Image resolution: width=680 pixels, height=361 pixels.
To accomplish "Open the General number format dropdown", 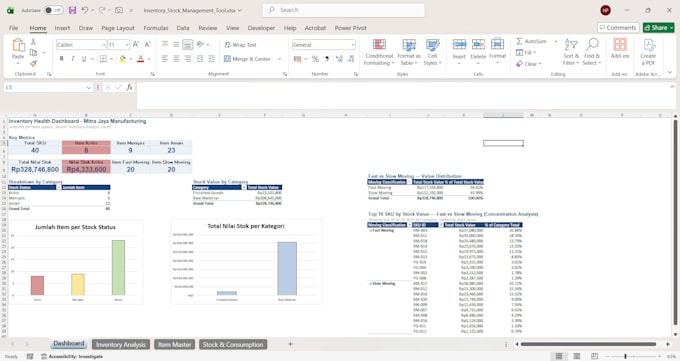I will [x=353, y=45].
